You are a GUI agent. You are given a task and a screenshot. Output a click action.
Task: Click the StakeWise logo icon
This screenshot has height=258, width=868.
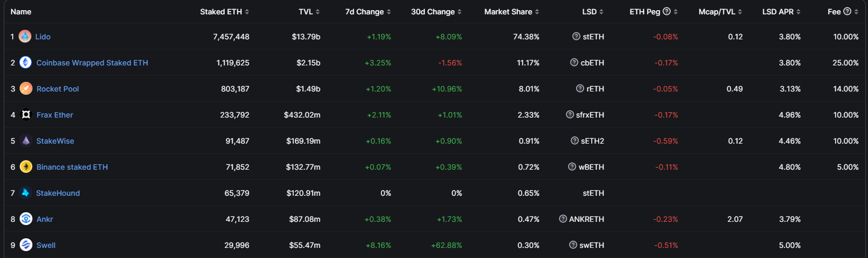point(26,141)
